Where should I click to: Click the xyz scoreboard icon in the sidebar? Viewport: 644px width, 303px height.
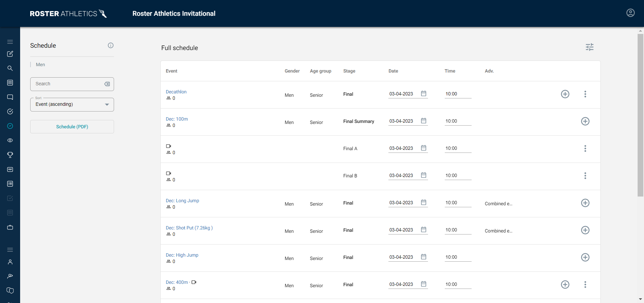coord(10,169)
